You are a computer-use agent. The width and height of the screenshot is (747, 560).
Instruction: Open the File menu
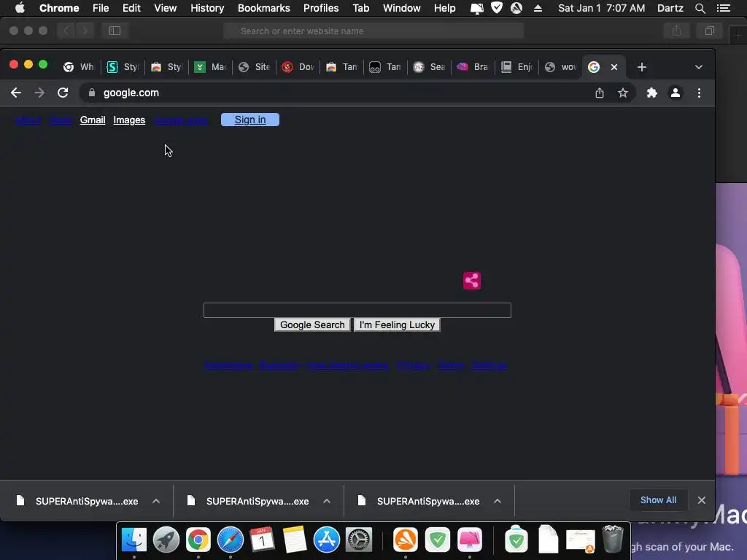pos(101,8)
